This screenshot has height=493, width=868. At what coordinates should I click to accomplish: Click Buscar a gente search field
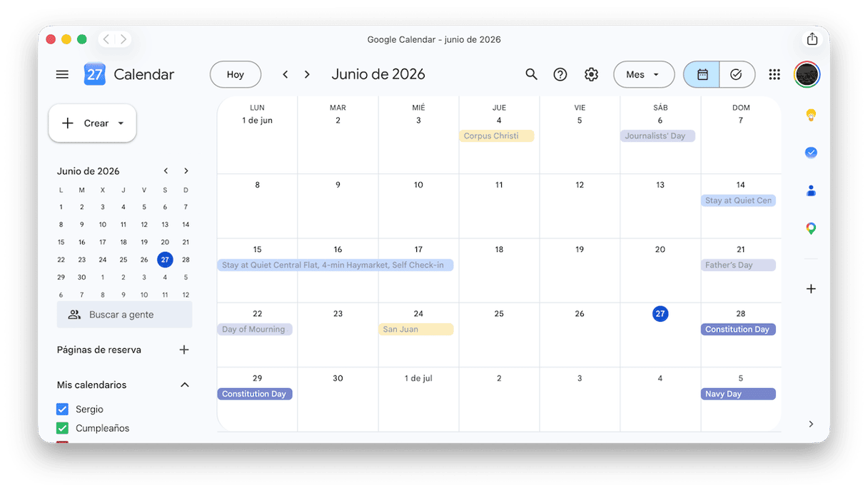coord(124,315)
